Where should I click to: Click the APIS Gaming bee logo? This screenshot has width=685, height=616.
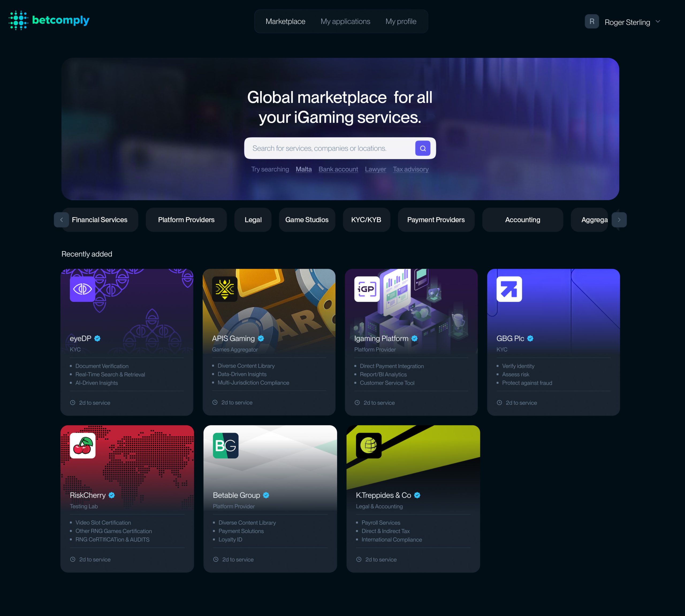point(224,289)
